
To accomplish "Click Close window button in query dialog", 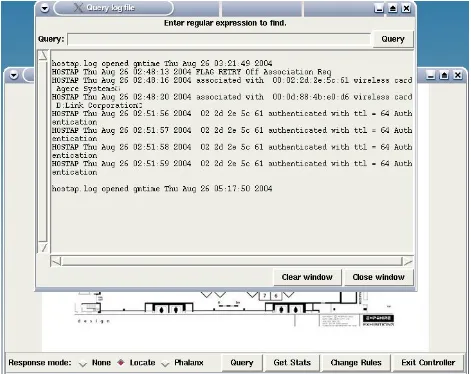I will (x=378, y=277).
